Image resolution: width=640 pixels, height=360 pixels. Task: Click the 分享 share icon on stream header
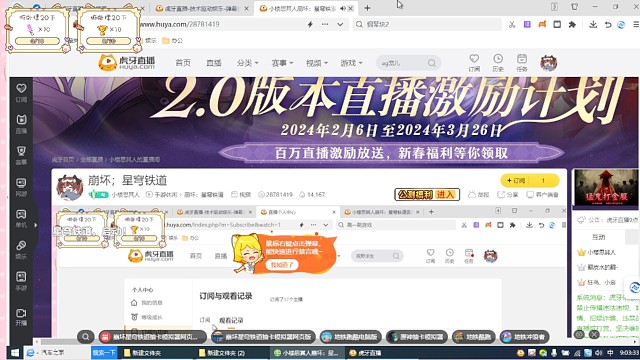coord(507,195)
